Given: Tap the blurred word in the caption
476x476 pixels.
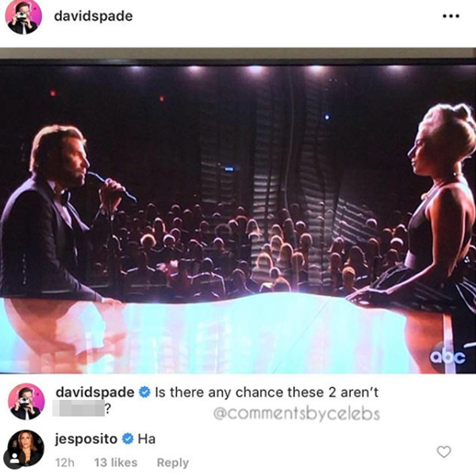Looking at the screenshot, I should pos(79,409).
